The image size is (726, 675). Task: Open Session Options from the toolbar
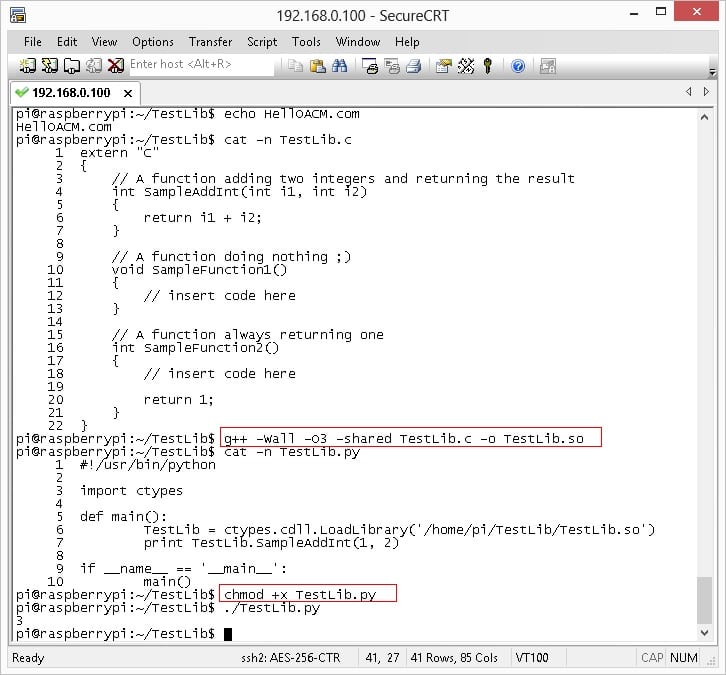444,66
